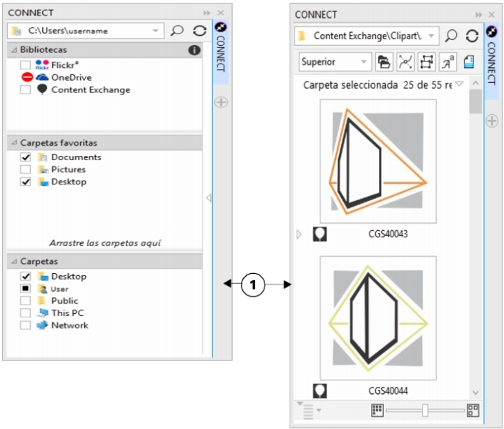Open the Content Exchange\Clipart path dropdown
This screenshot has height=429, width=504.
click(x=431, y=36)
